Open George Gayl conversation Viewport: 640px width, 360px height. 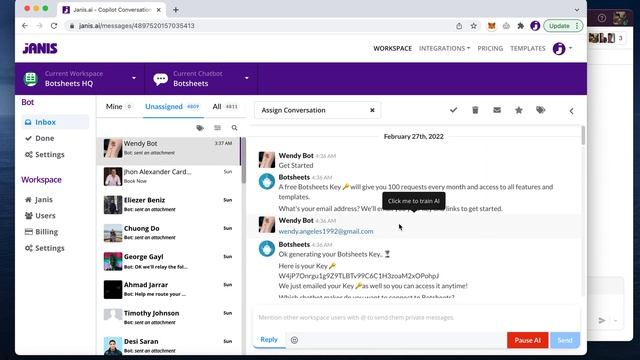click(x=169, y=261)
